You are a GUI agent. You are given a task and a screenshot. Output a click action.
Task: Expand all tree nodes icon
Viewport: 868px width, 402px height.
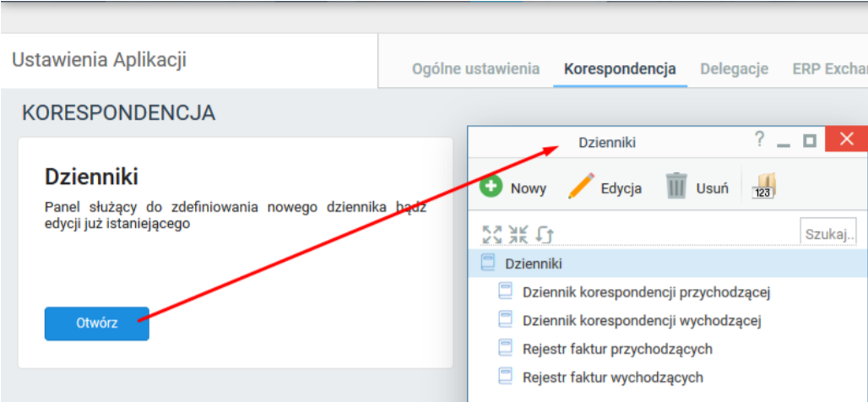pyautogui.click(x=492, y=234)
